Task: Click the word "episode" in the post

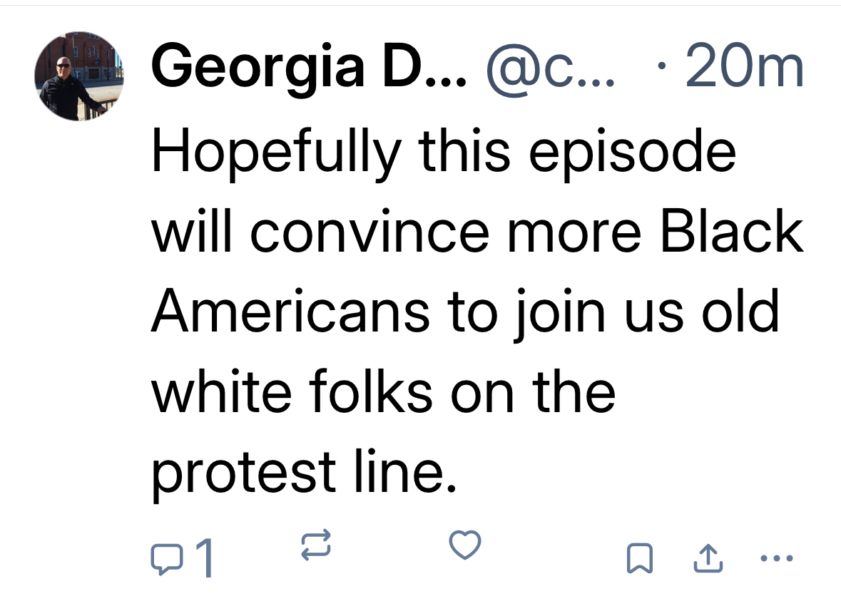Action: point(632,153)
